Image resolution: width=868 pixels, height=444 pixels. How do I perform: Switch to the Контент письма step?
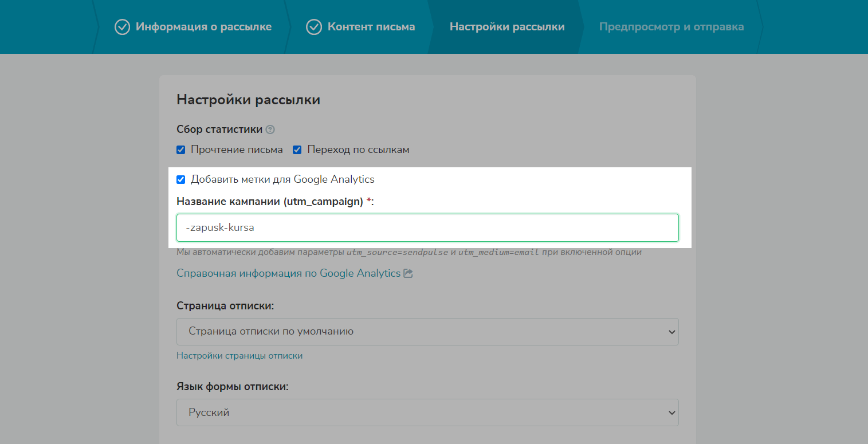click(371, 27)
